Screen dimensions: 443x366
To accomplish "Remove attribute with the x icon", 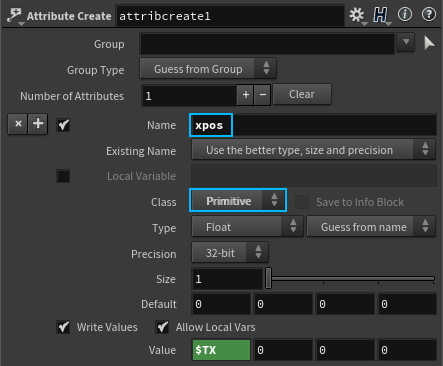I will click(18, 124).
